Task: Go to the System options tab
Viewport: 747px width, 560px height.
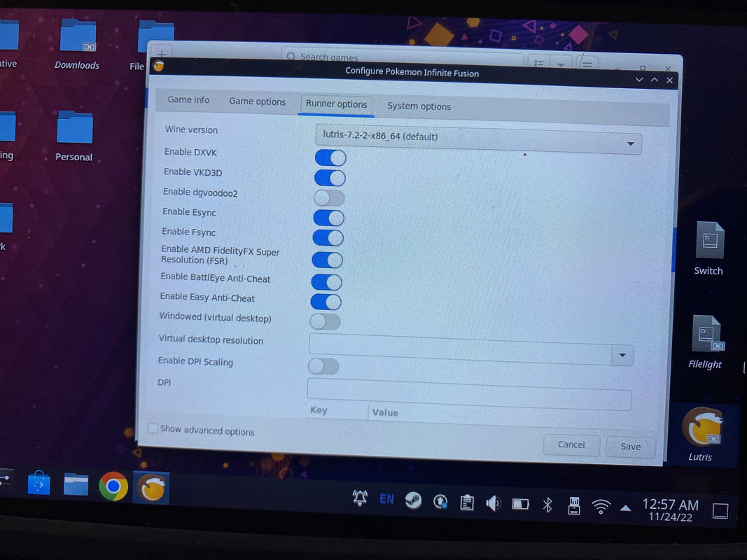Action: tap(419, 106)
